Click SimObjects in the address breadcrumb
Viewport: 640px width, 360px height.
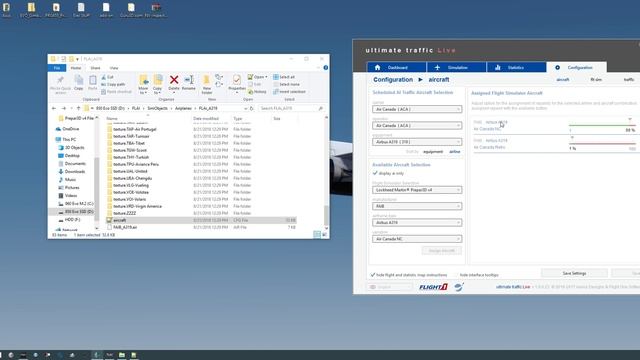click(158, 108)
